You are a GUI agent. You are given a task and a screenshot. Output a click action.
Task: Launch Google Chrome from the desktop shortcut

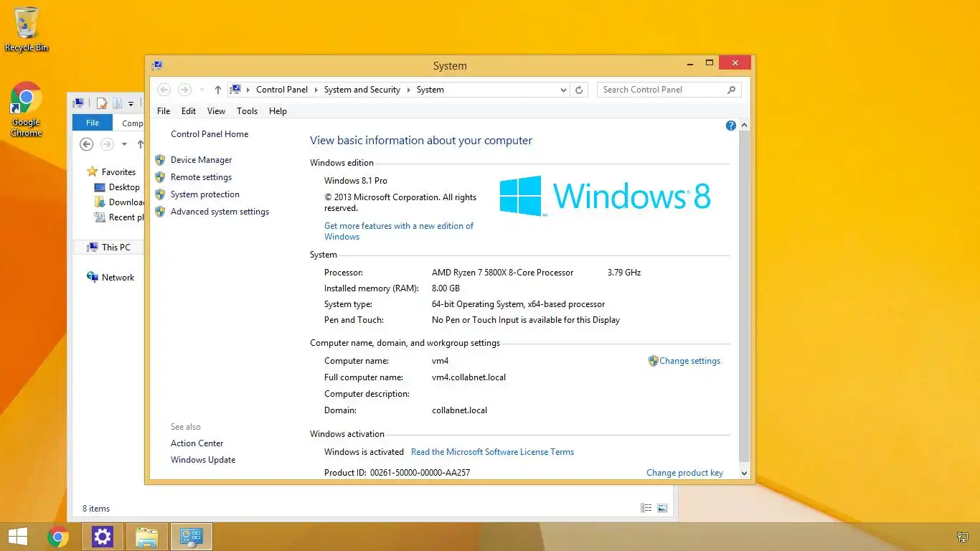(27, 109)
